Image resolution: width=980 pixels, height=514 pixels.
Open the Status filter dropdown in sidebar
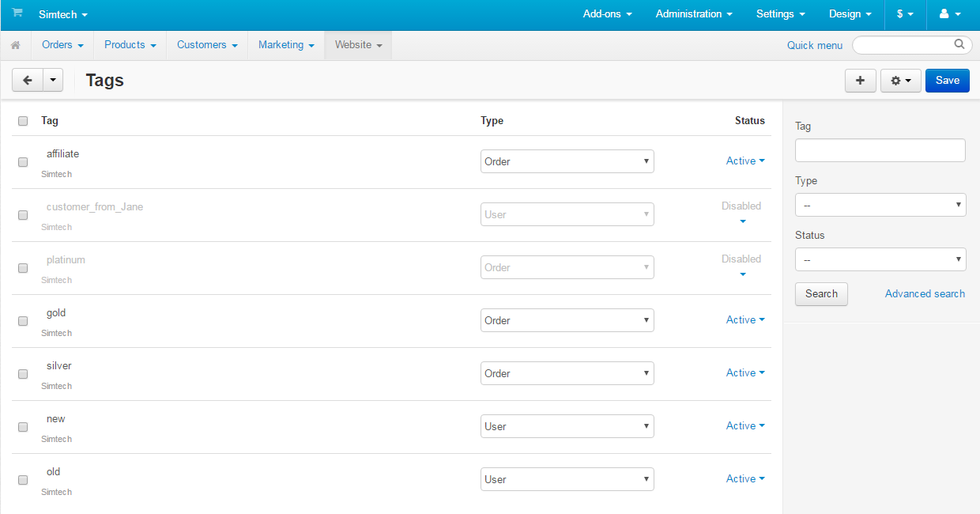click(880, 259)
